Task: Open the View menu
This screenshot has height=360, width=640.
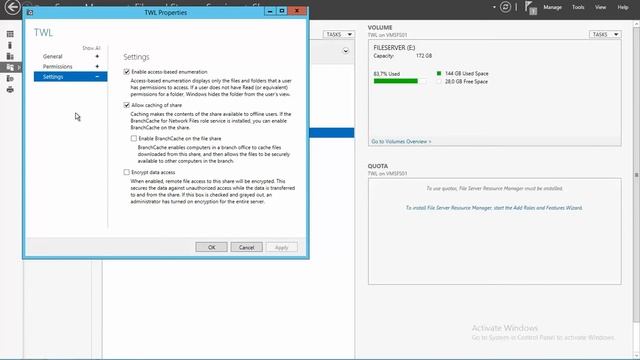Action: [600, 7]
